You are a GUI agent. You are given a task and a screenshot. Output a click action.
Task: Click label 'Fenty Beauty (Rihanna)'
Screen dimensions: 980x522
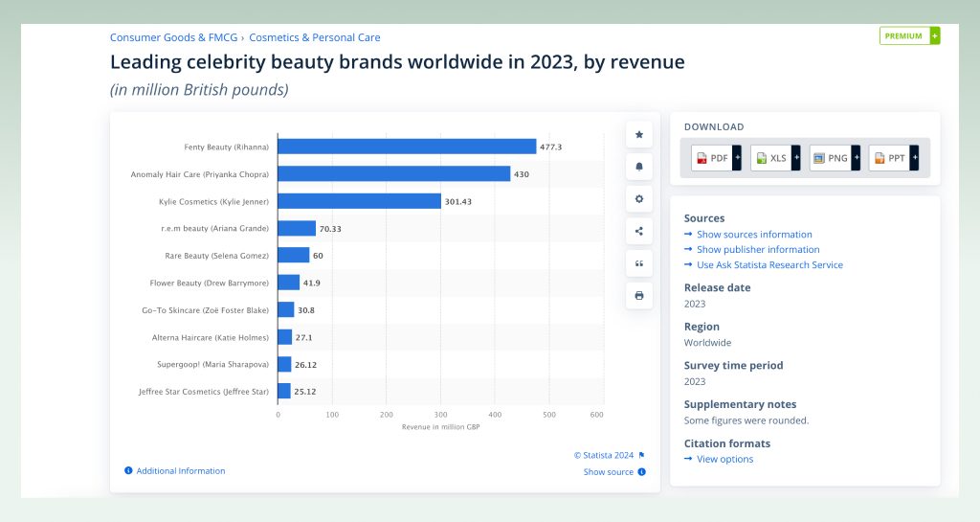pyautogui.click(x=226, y=147)
